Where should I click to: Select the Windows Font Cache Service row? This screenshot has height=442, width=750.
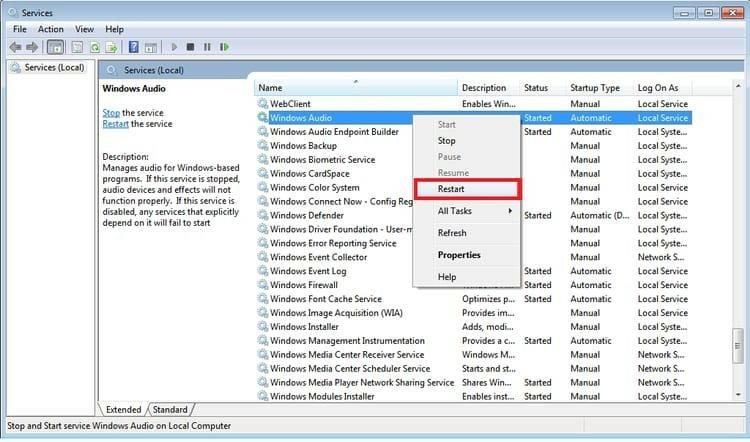pos(474,298)
